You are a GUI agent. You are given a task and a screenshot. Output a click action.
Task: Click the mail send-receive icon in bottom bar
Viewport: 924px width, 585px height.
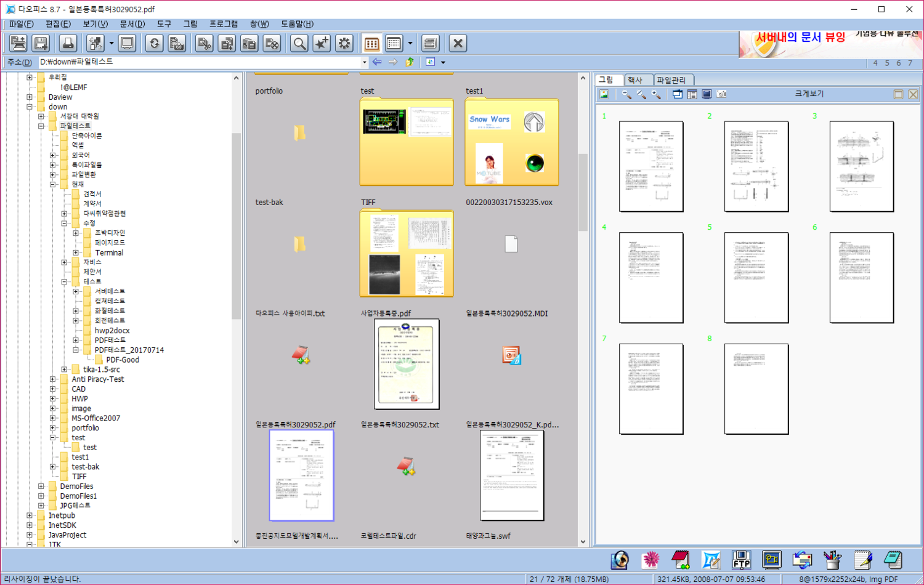tap(802, 560)
